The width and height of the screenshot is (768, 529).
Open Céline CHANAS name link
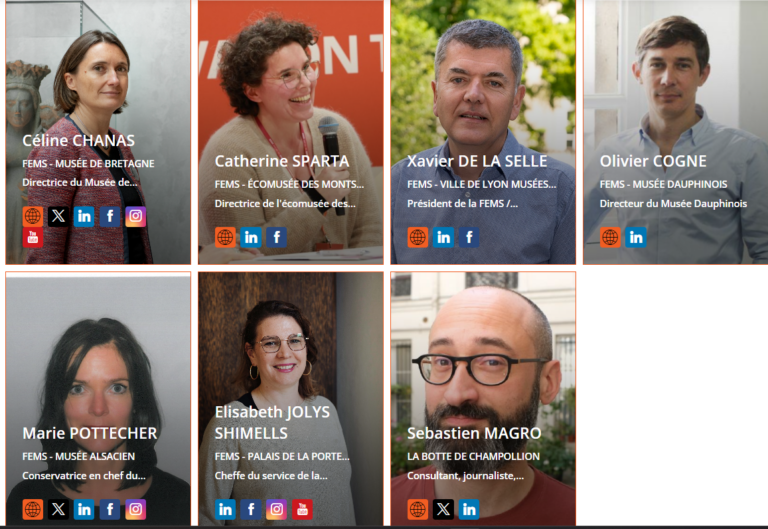click(x=78, y=141)
